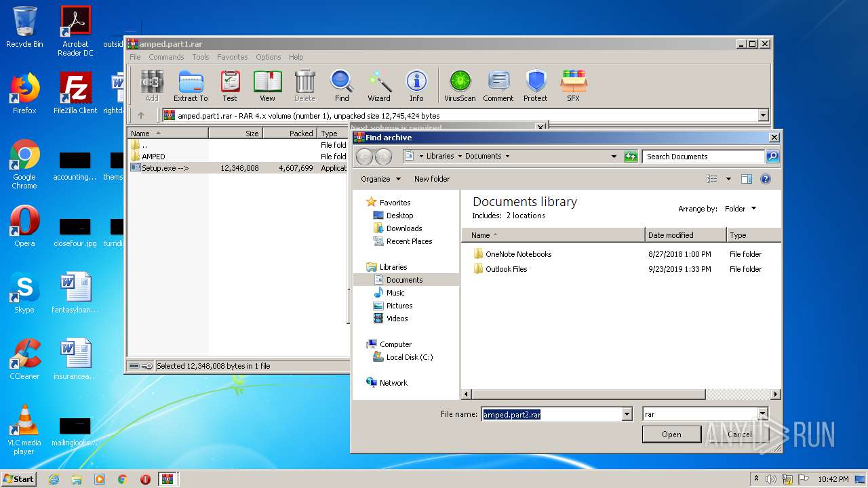Click the dialog Forward navigation arrow

point(383,157)
